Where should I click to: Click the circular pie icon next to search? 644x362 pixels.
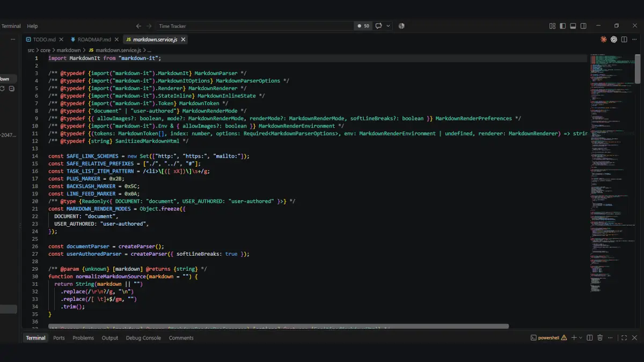(401, 26)
